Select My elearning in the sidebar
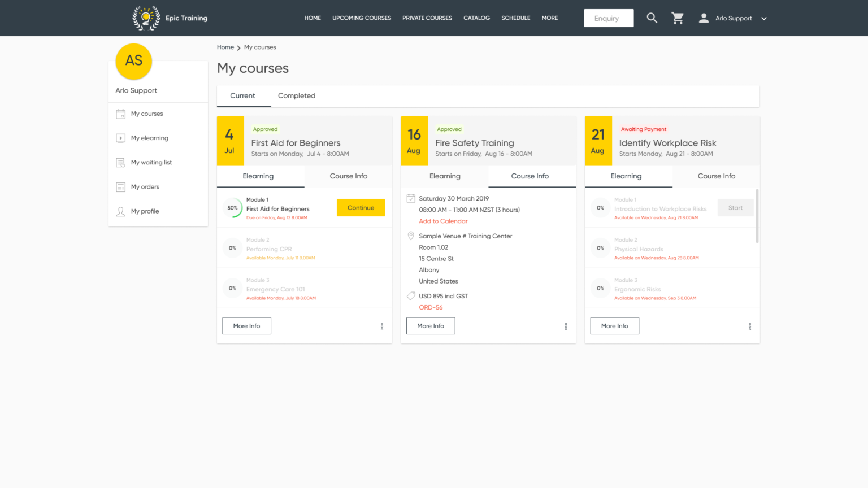 (149, 138)
